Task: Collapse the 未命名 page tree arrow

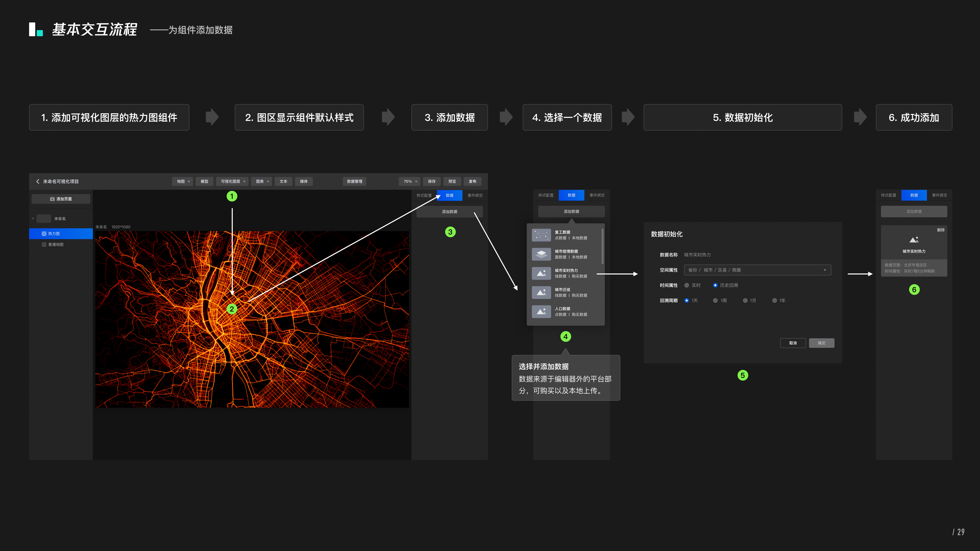Action: click(33, 219)
